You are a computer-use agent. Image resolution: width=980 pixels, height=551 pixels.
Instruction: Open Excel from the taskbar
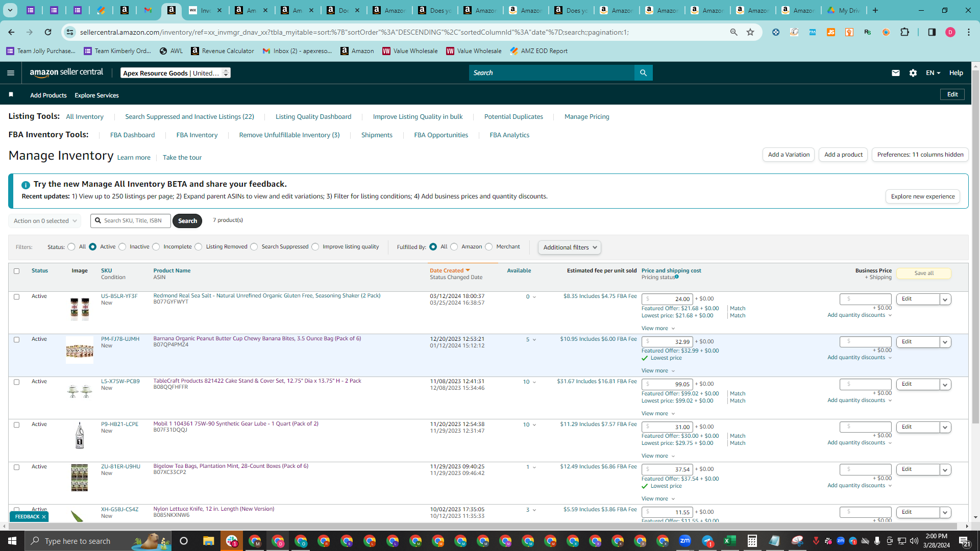[729, 541]
